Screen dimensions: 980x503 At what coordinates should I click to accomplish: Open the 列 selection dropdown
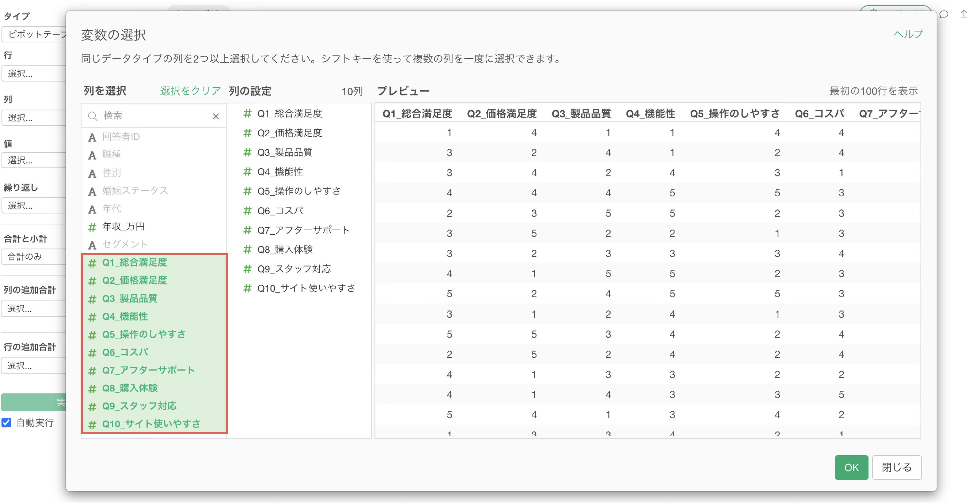[34, 117]
